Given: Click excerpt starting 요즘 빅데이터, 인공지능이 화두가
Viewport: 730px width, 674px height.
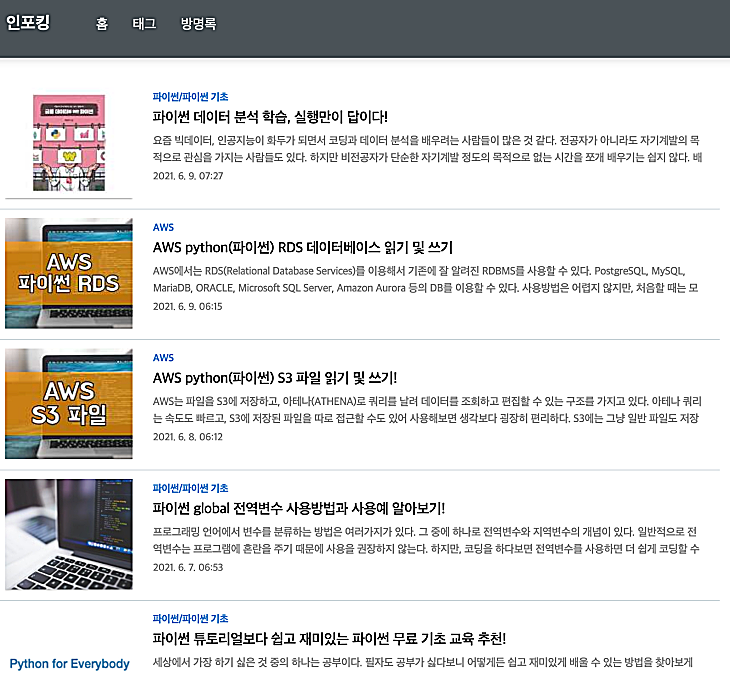Looking at the screenshot, I should click(x=427, y=148).
